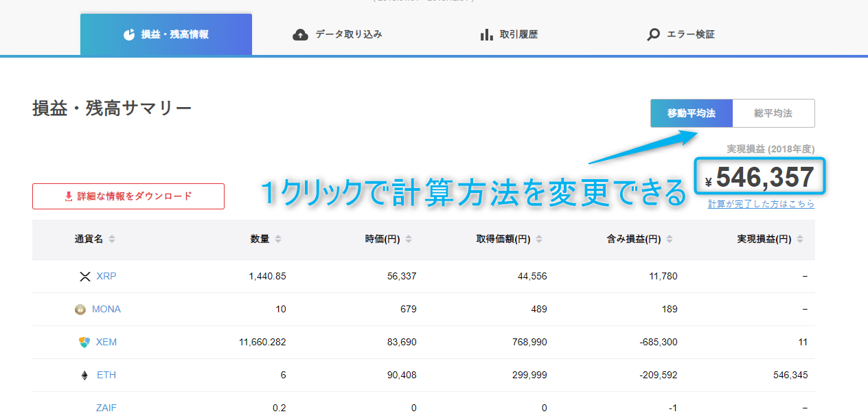Select the 総平均法 calculation method
This screenshot has height=416, width=868.
[773, 113]
